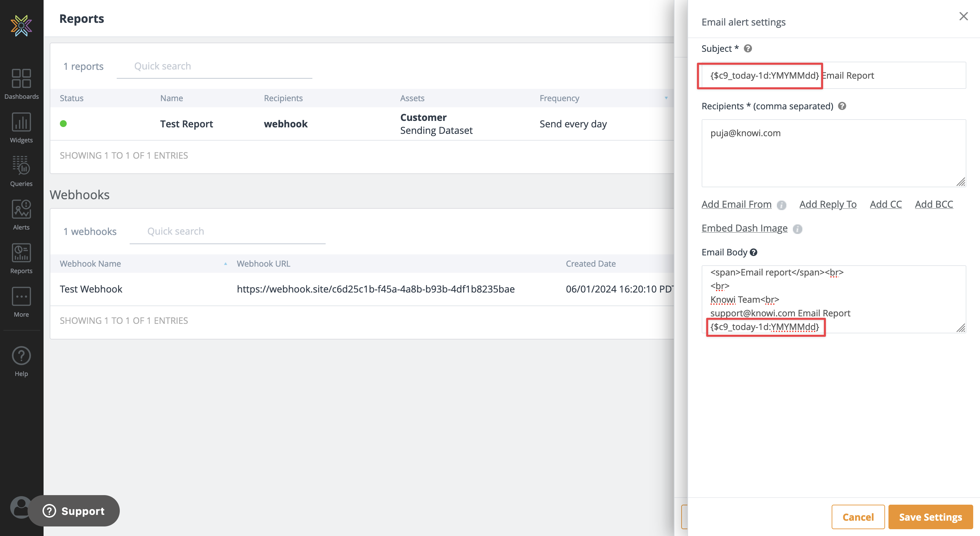Click the Add Email From link
Screen dimensions: 980x536
pyautogui.click(x=736, y=204)
